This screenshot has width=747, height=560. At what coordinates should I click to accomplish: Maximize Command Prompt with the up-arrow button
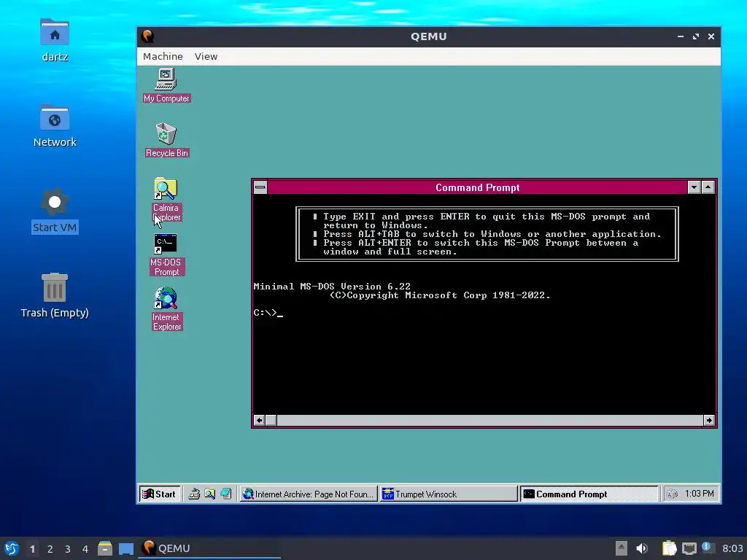[708, 187]
